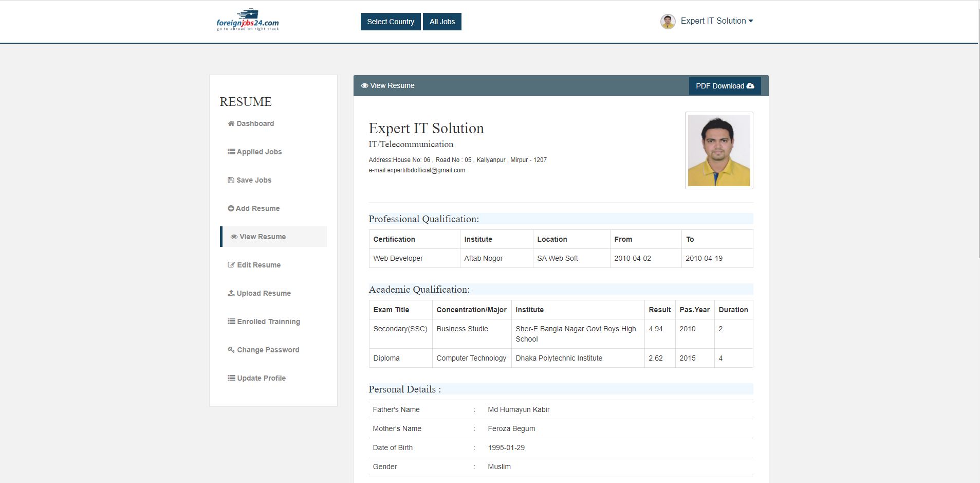Open Update Profile from the sidebar menu
Viewport: 980px width, 483px height.
261,378
